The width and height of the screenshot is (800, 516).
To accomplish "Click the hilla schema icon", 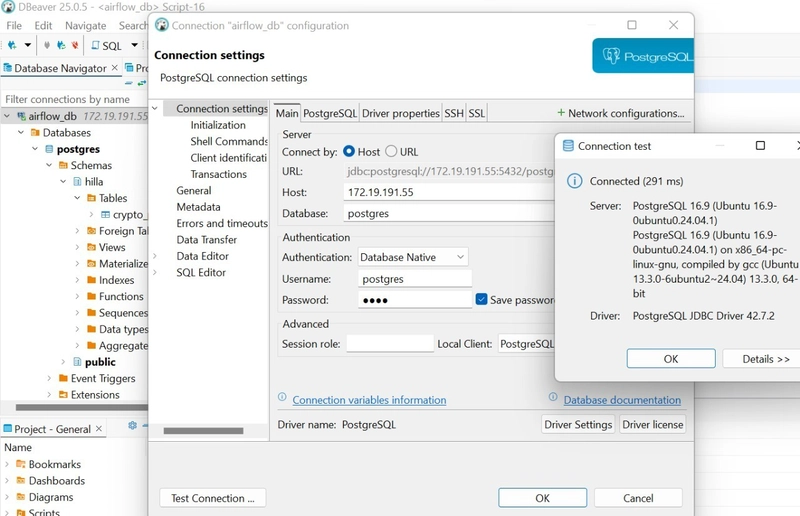I will coord(78,182).
